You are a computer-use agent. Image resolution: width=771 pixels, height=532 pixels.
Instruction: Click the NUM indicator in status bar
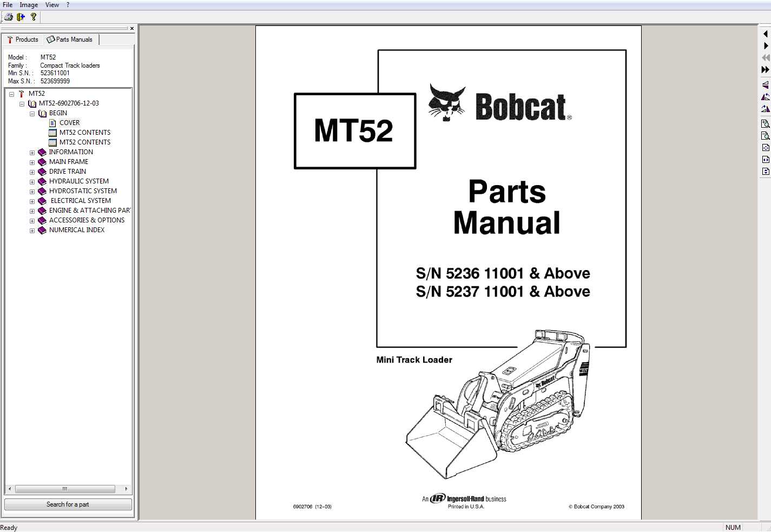(733, 528)
